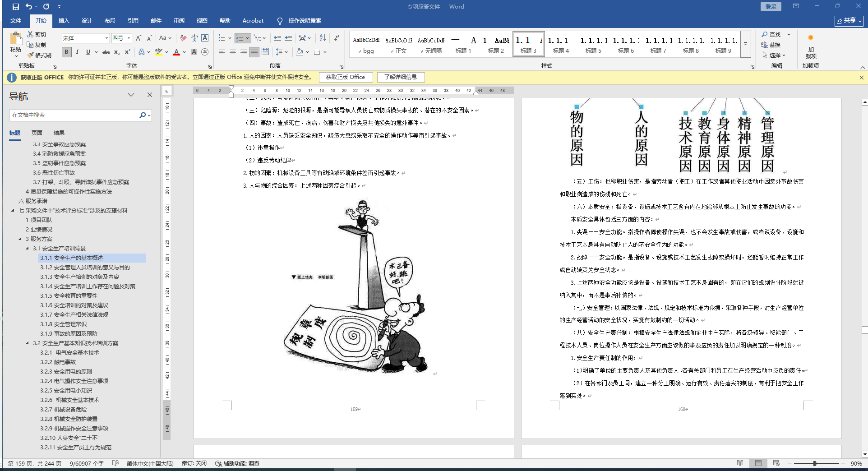Adjust the zoom slider in status bar
This screenshot has height=471, width=868.
[815, 463]
